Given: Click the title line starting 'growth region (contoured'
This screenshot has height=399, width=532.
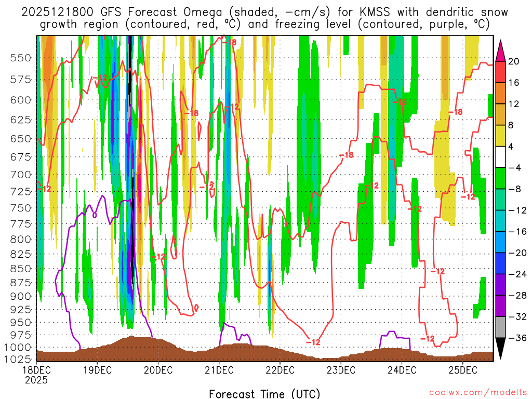Looking at the screenshot, I should pyautogui.click(x=264, y=24).
